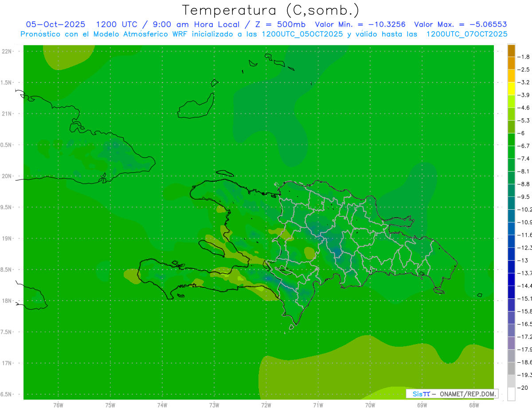Select the Valor Max. = -5.06553 text
Image resolution: width=532 pixels, height=411 pixels.
[460, 24]
